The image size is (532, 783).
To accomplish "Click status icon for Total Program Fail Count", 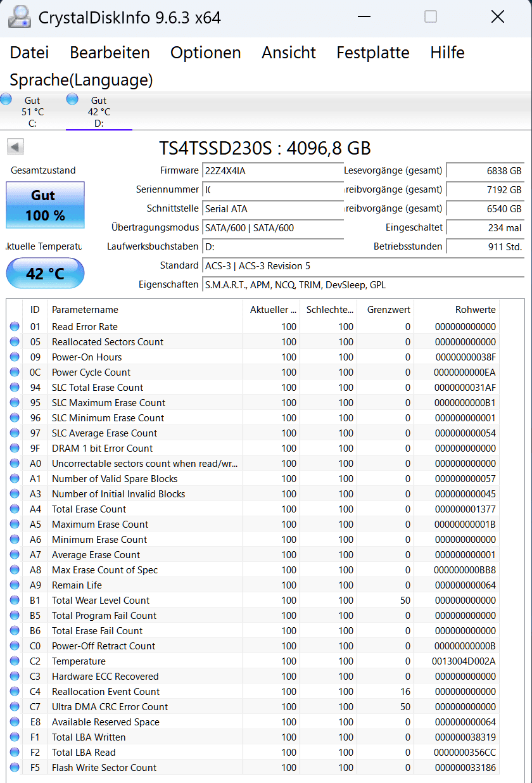I will point(15,616).
